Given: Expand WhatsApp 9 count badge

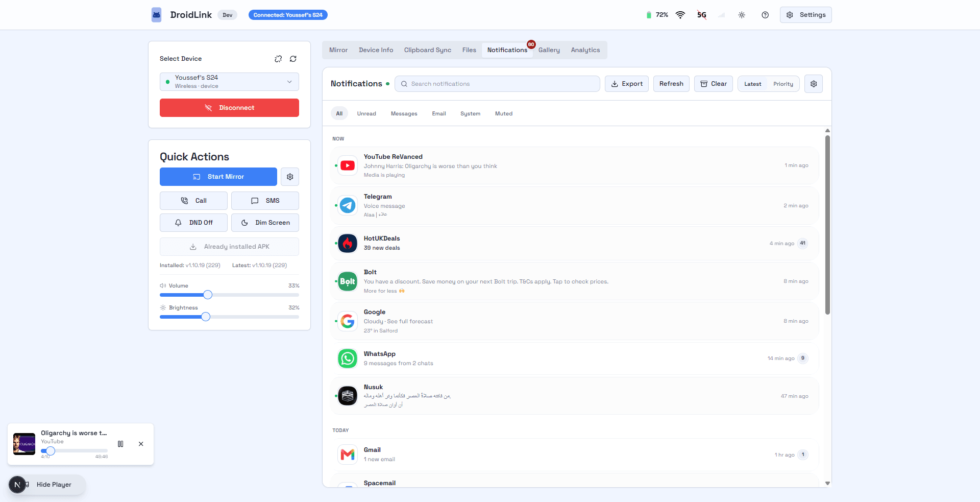Looking at the screenshot, I should pos(803,358).
